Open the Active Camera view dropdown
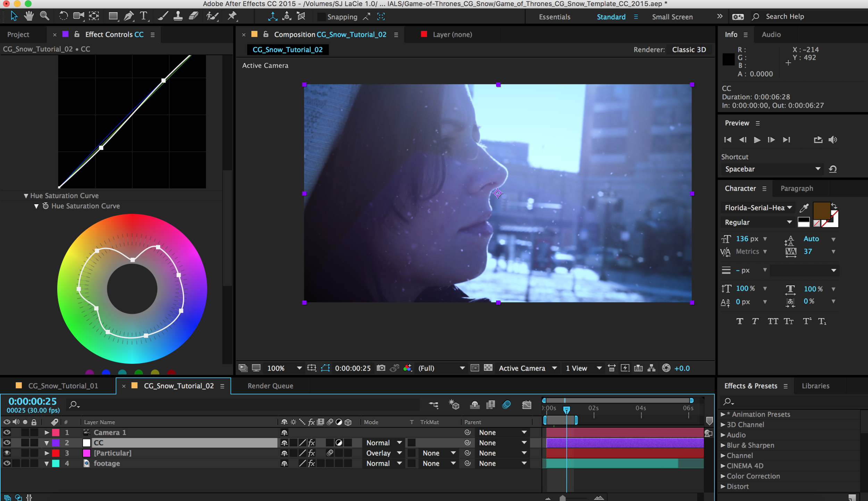The height and width of the screenshot is (501, 868). (527, 368)
